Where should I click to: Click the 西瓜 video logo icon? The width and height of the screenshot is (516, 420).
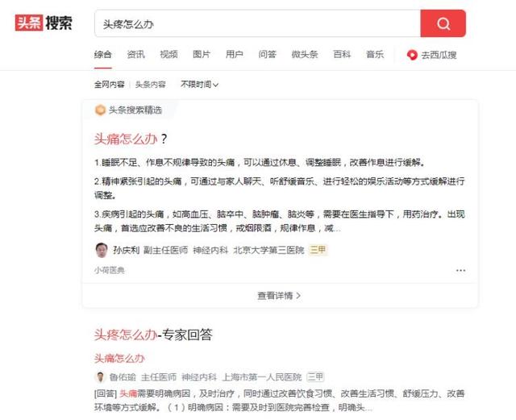coord(412,55)
